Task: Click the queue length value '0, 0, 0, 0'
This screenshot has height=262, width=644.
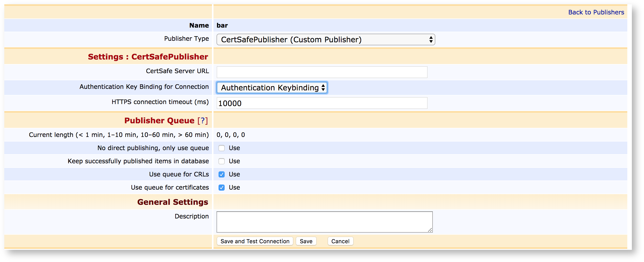Action: pos(231,135)
